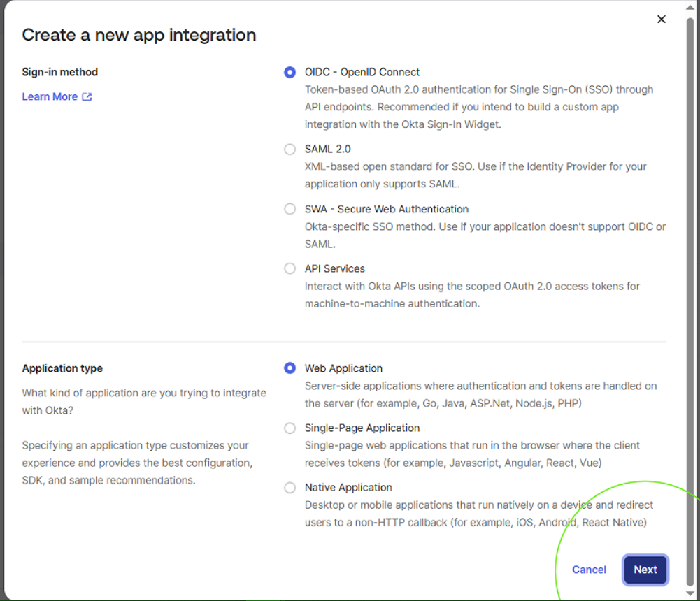Click the 'What kind of application' helper text
Screen dimensions: 700x601
click(144, 402)
